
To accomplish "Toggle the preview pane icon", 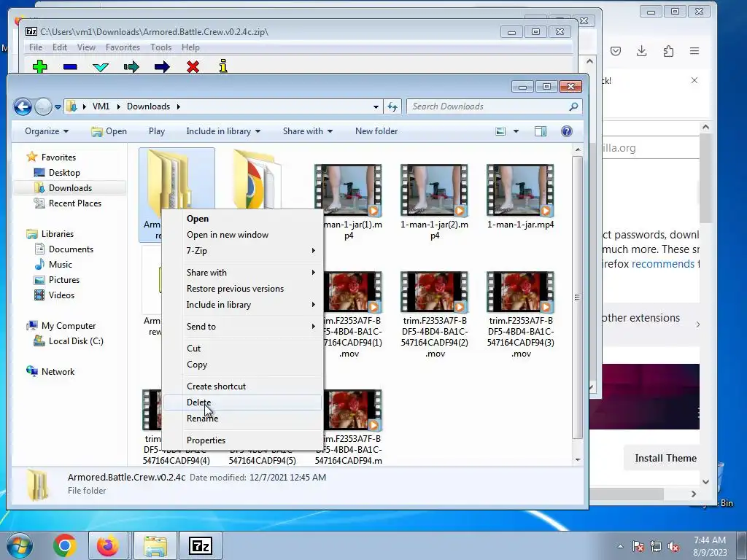I will pos(541,131).
